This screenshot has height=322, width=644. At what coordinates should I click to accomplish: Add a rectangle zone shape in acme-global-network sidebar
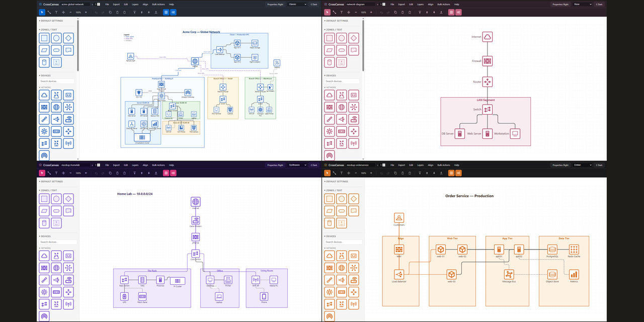[x=44, y=38]
